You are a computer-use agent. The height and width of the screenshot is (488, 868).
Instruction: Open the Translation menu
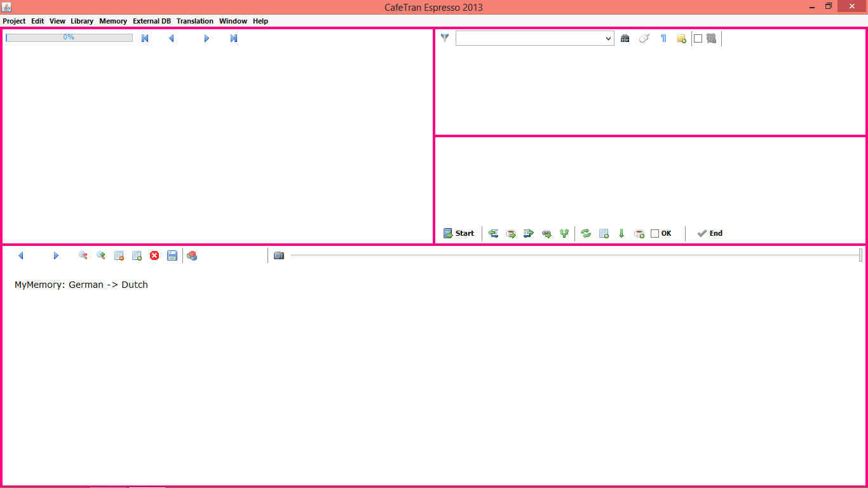point(194,21)
